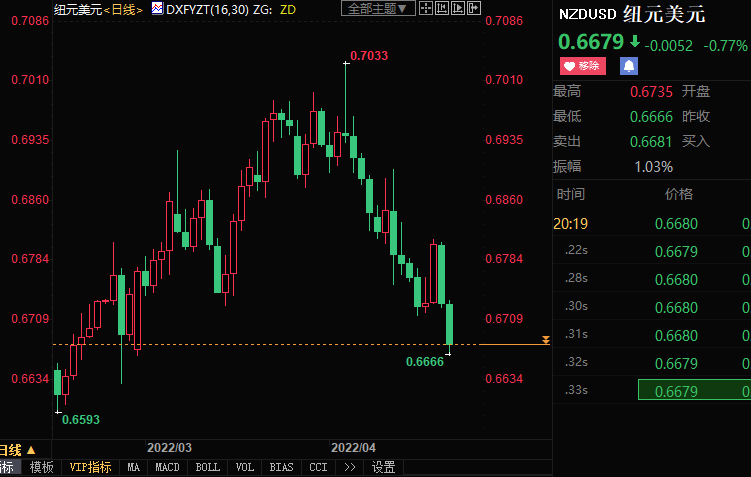751x477 pixels.
Task: Select the VIP指标 tab
Action: coord(90,467)
